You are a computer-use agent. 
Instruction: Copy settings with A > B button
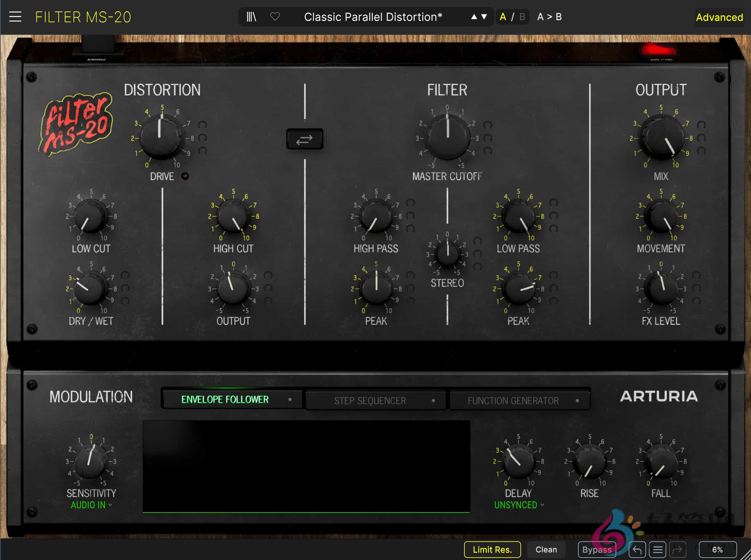549,17
